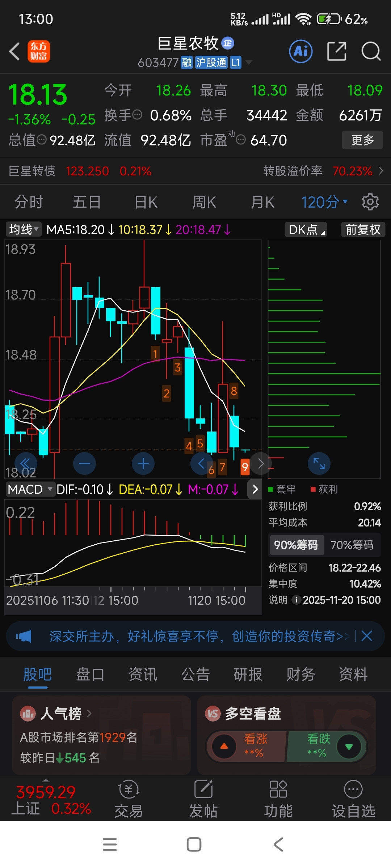Image resolution: width=391 pixels, height=868 pixels.
Task: Toggle 换手 info marker
Action: tap(137, 115)
